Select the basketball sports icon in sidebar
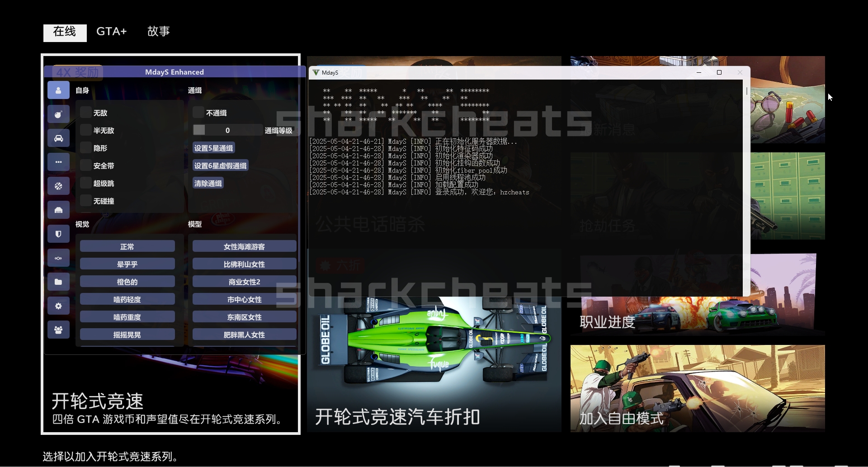Image resolution: width=868 pixels, height=467 pixels. coord(58,186)
